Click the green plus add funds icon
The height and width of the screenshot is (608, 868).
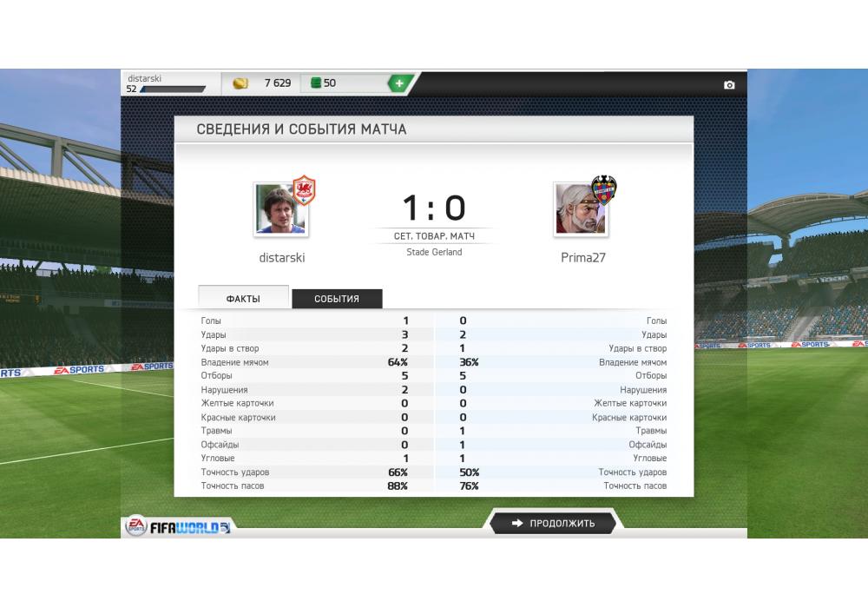coord(398,83)
